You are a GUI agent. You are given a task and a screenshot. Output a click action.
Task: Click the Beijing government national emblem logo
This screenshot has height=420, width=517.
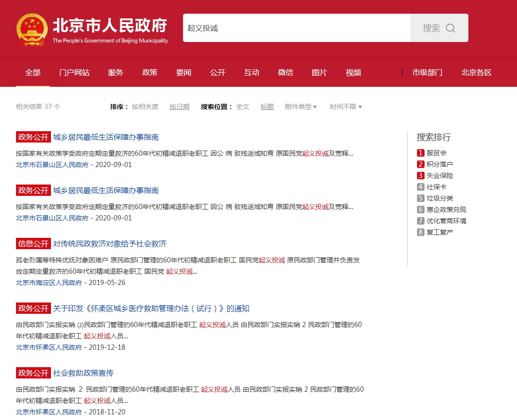pyautogui.click(x=32, y=30)
